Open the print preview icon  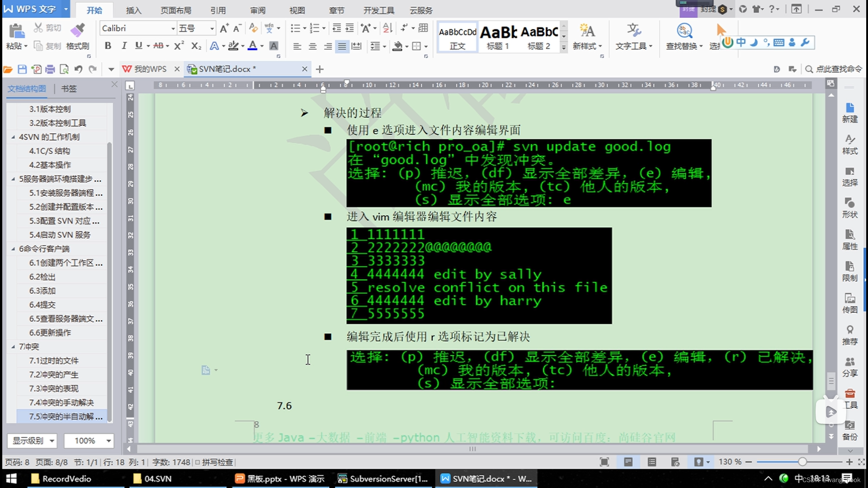click(x=64, y=69)
